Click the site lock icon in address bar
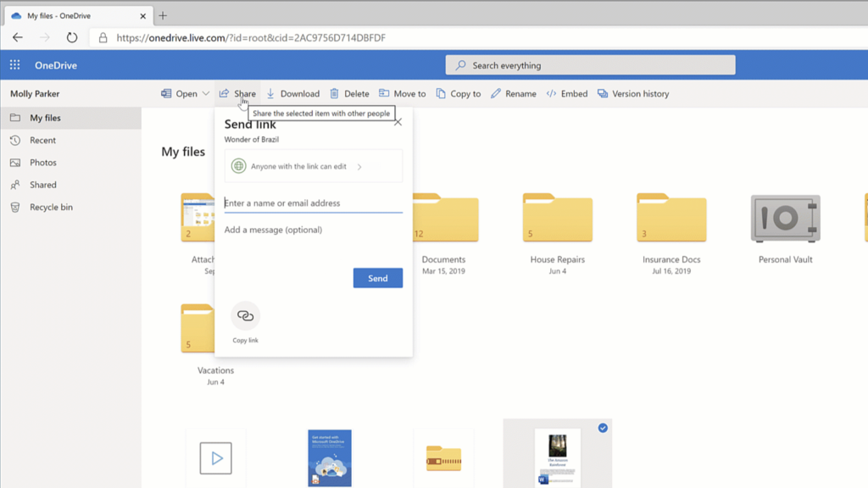 tap(103, 37)
